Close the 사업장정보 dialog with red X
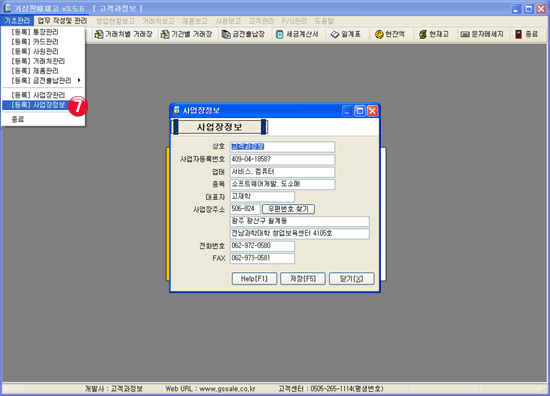Viewport: 550px width, 396px height. (x=372, y=111)
